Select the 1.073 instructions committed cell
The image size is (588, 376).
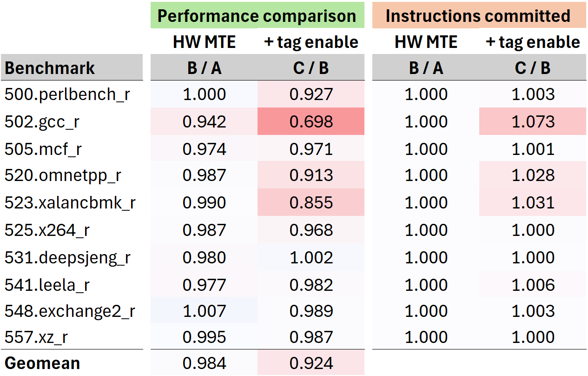533,122
